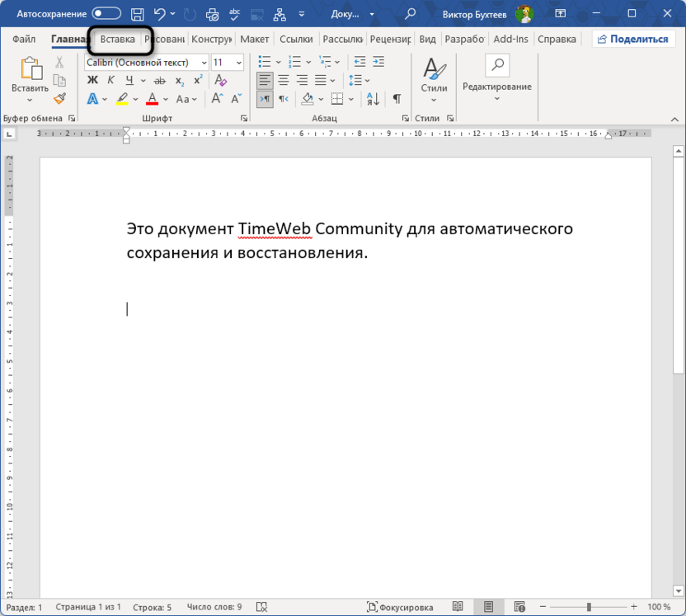
Task: Collapse the ribbon chevron
Action: click(x=674, y=119)
